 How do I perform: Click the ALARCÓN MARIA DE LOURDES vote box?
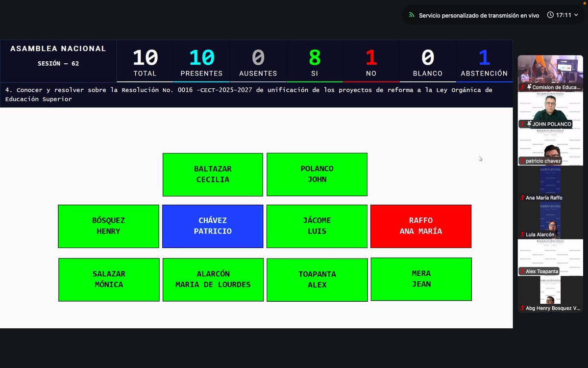coord(213,280)
